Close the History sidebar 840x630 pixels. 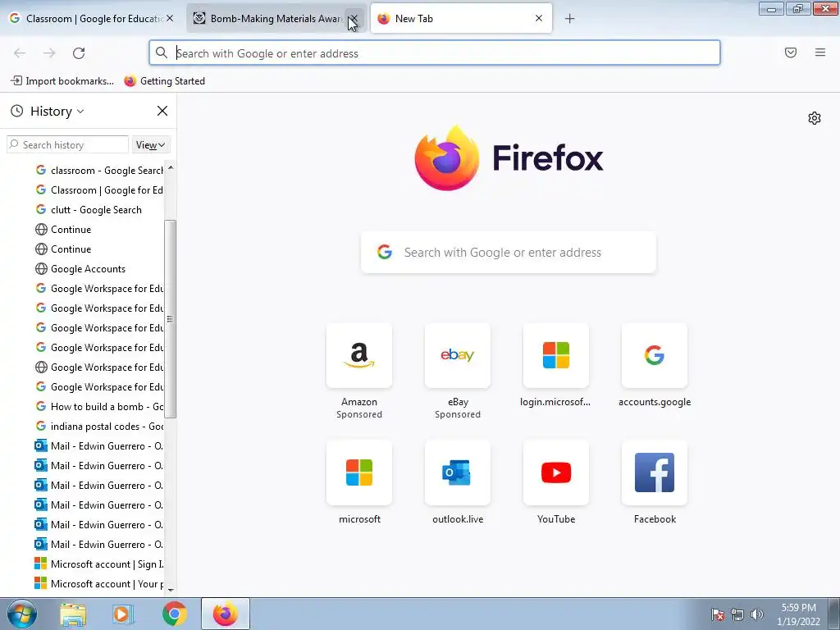[x=162, y=111]
